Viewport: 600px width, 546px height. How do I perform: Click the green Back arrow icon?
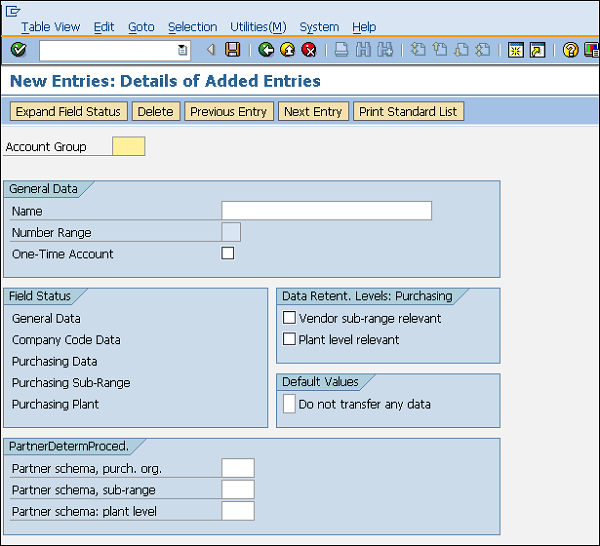(266, 50)
